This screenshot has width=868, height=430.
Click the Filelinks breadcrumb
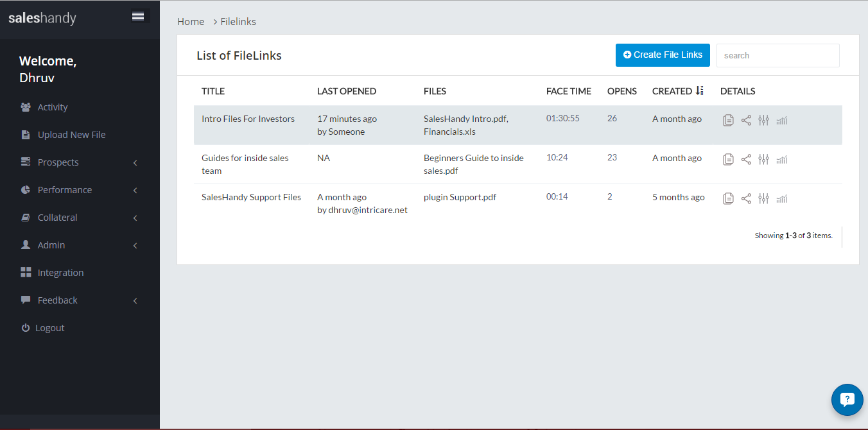[238, 22]
